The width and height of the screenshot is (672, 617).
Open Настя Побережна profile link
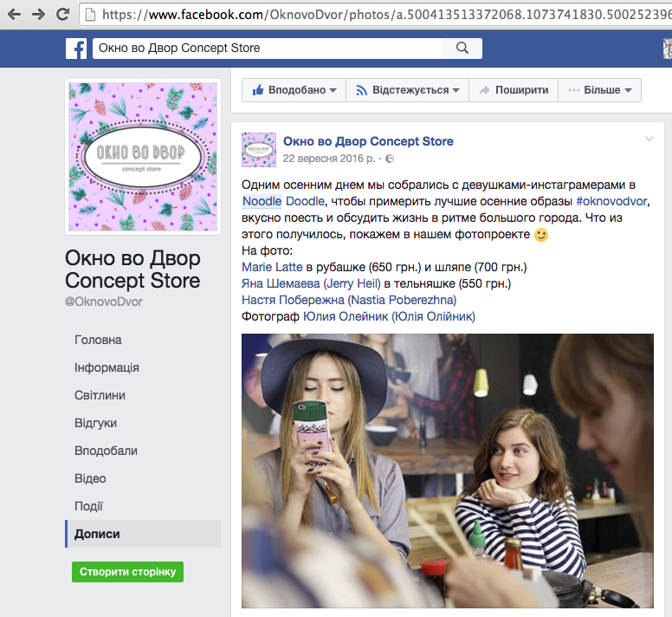pyautogui.click(x=349, y=300)
